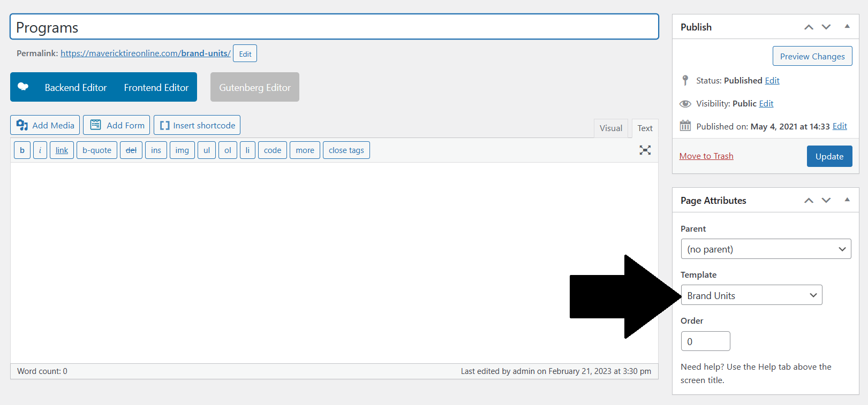The image size is (868, 405).
Task: Click the Add Media button
Action: point(45,125)
